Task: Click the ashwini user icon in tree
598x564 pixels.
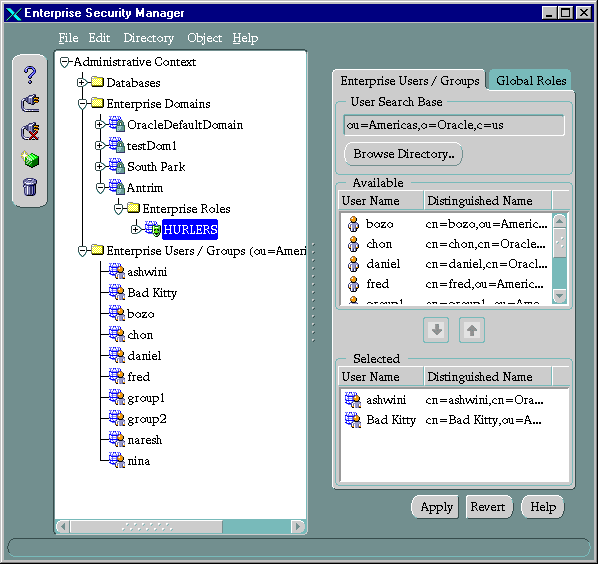Action: coord(117,271)
